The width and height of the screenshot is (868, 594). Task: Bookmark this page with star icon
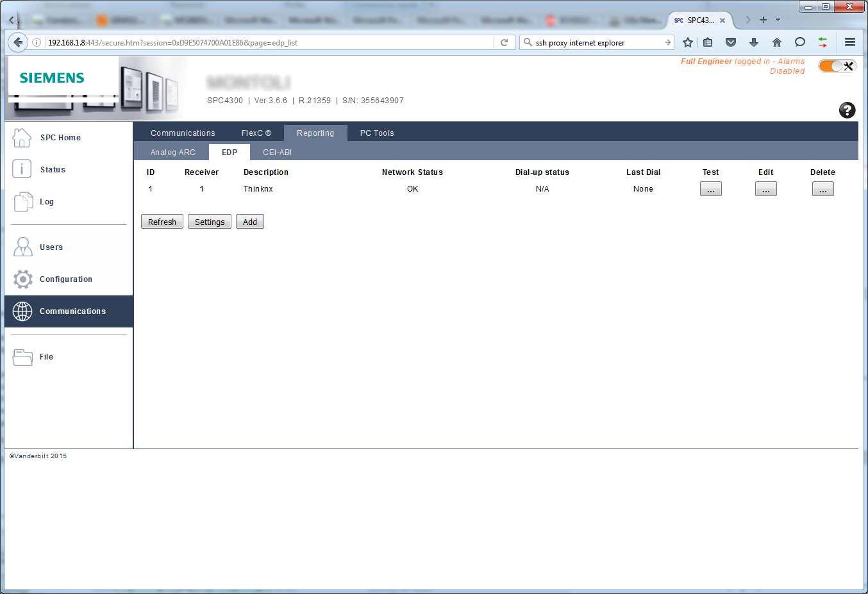click(688, 42)
